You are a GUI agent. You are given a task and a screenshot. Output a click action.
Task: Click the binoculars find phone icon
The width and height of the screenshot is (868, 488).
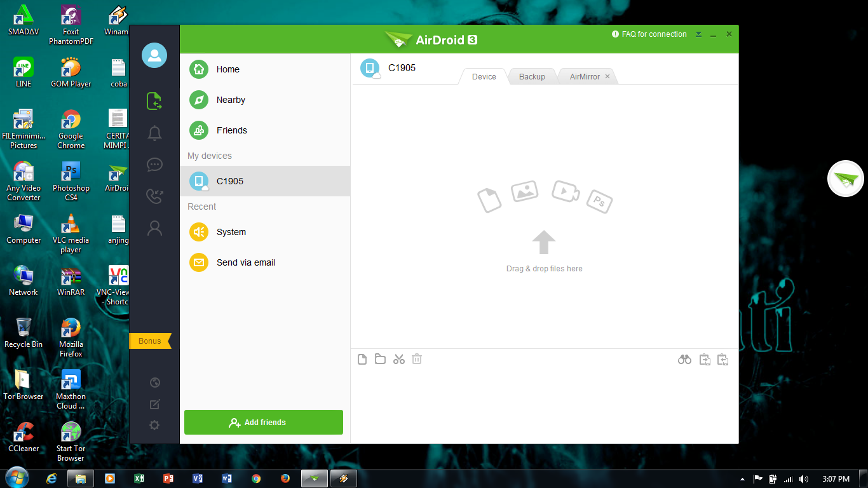pyautogui.click(x=684, y=360)
